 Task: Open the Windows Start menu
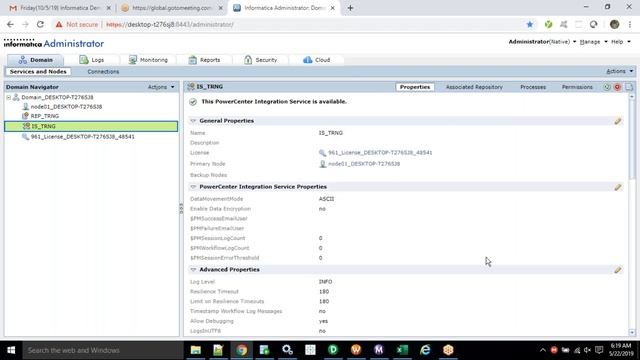tap(11, 350)
